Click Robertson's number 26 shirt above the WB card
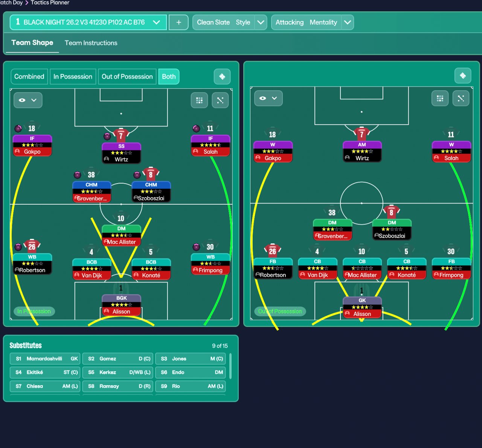This screenshot has height=448, width=482. click(32, 246)
